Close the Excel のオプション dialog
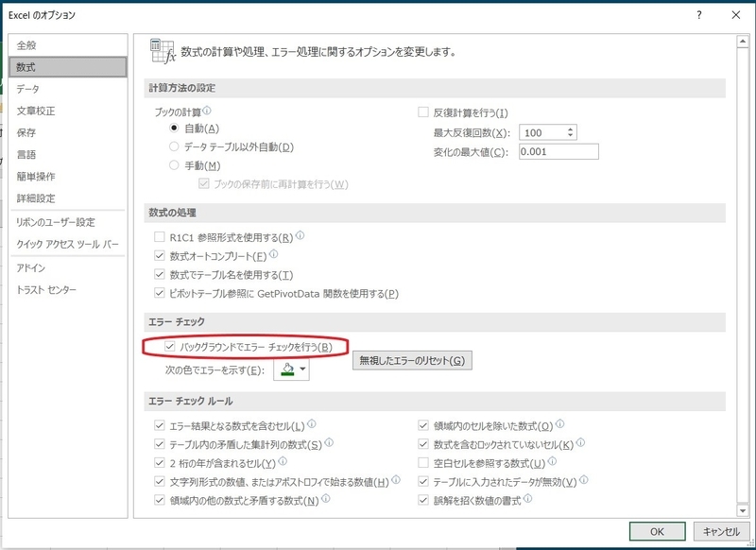 pyautogui.click(x=736, y=15)
